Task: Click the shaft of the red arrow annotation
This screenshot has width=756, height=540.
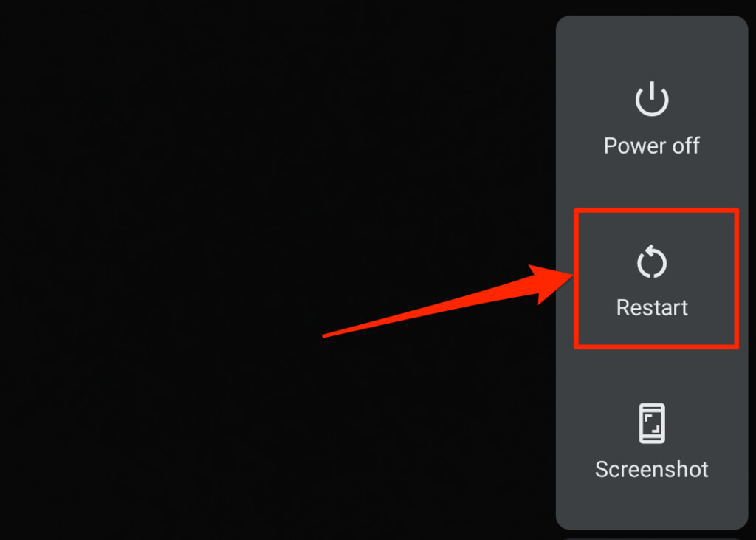Action: (434, 309)
